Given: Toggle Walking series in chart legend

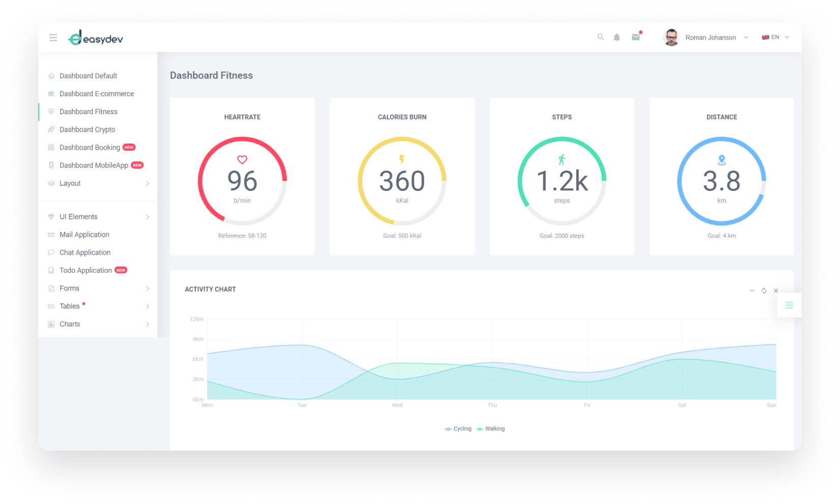Looking at the screenshot, I should 491,429.
